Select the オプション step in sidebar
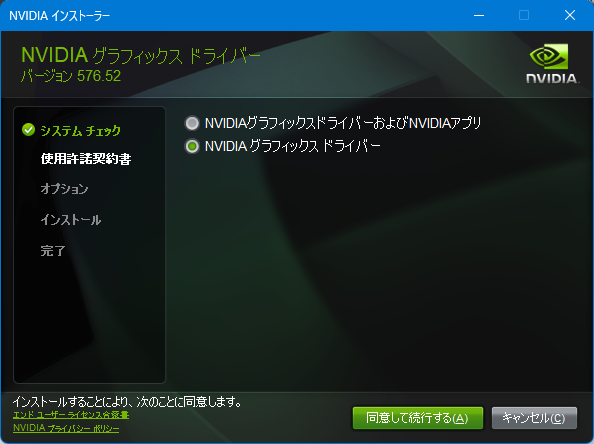594x444 pixels. pos(64,189)
